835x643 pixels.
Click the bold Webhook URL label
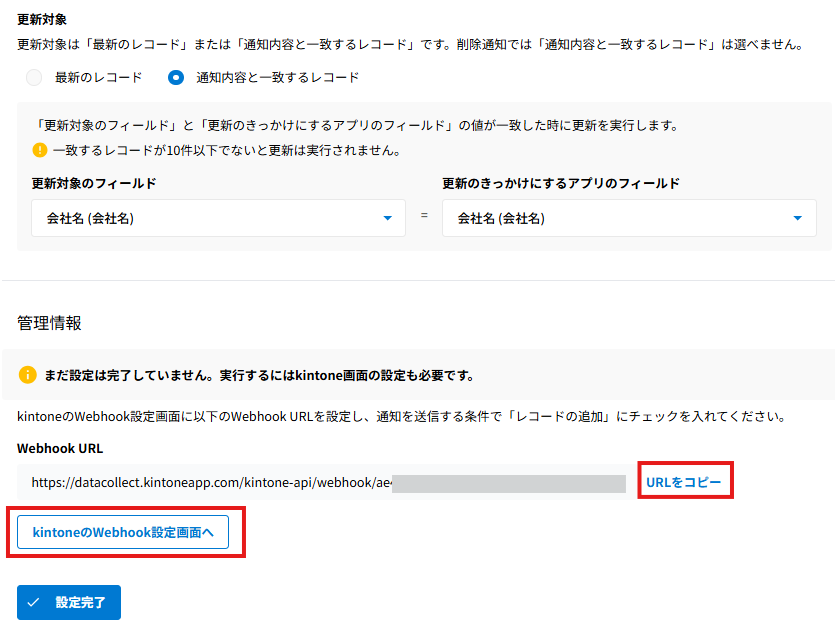[60, 448]
